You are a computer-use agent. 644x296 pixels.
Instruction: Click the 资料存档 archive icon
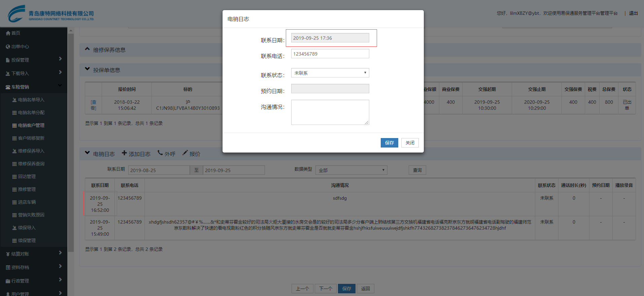click(x=8, y=267)
